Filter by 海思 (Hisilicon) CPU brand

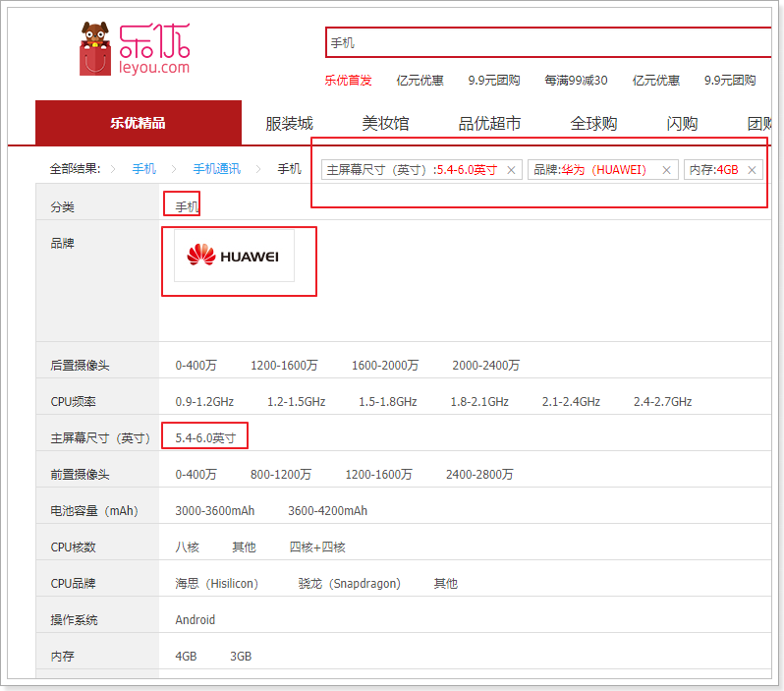pos(216,584)
